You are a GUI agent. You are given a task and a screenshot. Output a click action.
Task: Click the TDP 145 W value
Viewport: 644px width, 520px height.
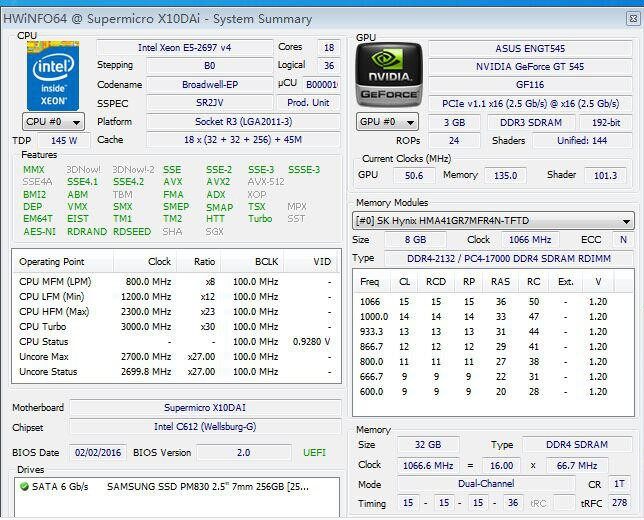click(64, 140)
